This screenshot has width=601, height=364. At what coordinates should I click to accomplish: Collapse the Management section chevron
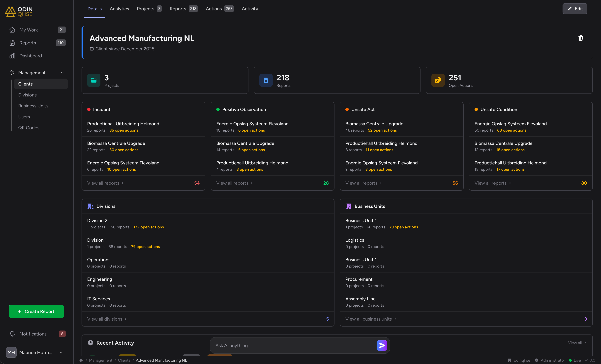62,72
